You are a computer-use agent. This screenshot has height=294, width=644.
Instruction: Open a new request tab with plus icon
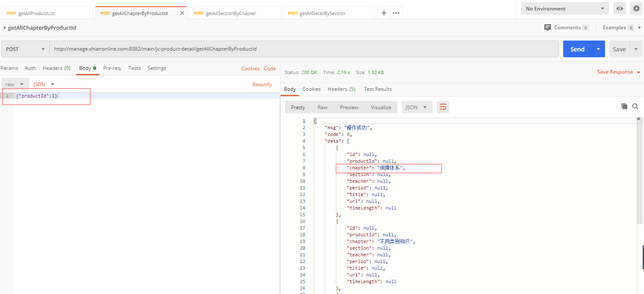click(x=384, y=13)
